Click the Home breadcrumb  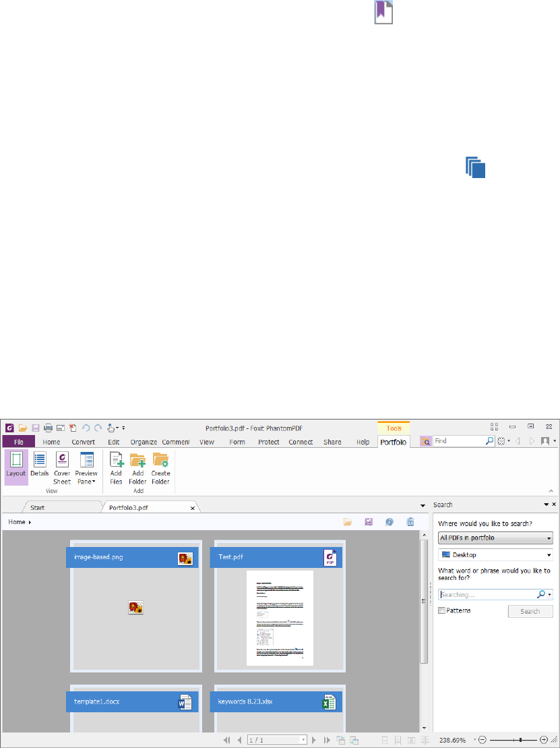point(17,522)
